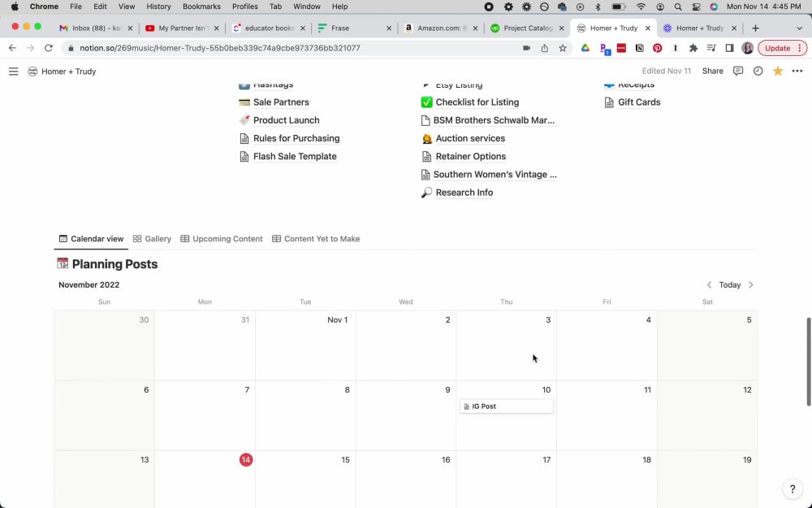Open the Bookmarks menu in the menu bar
Viewport: 812px width, 508px height.
(201, 7)
